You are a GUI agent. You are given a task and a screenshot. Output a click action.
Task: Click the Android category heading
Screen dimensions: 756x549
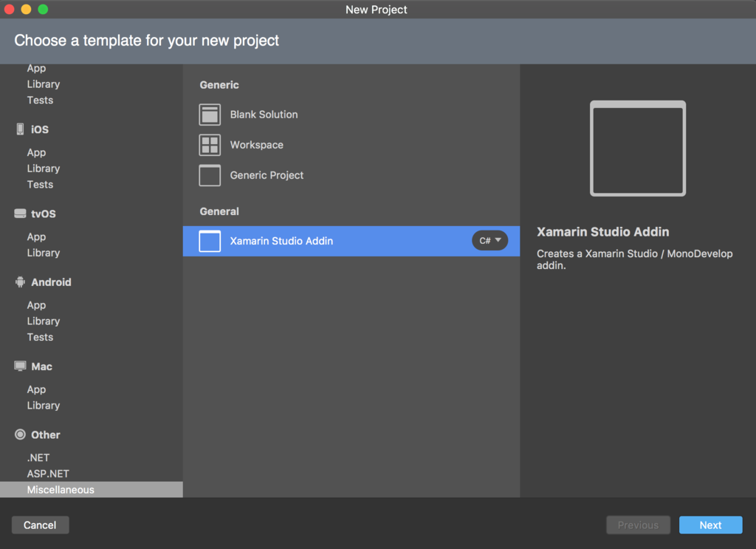point(51,282)
